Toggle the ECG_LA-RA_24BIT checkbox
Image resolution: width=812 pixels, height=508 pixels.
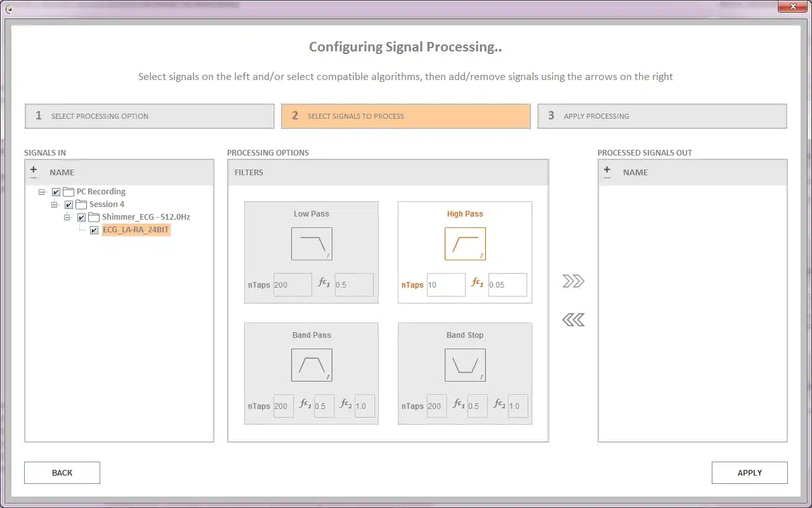(94, 230)
